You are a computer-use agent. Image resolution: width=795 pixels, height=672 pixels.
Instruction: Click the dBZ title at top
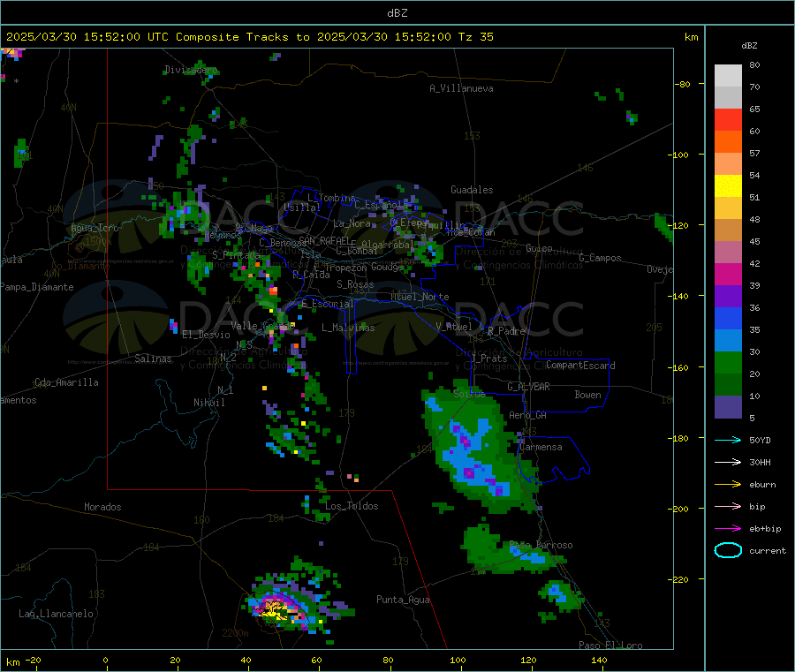click(397, 13)
